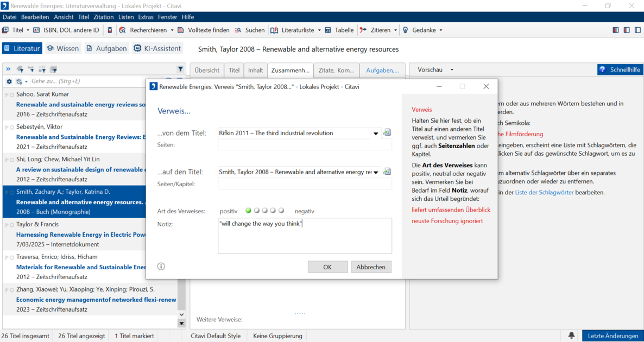
Task: Click the Seiten/Kapitel input field
Action: (x=305, y=185)
